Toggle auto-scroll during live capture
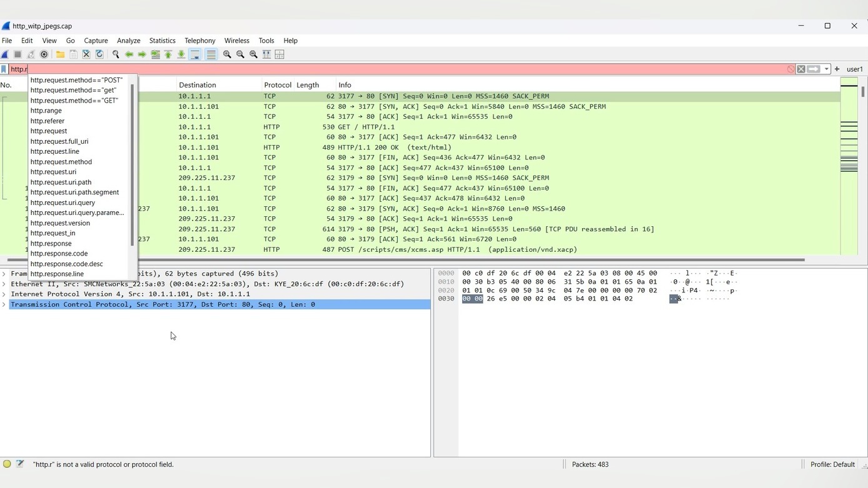This screenshot has width=868, height=488. point(195,54)
